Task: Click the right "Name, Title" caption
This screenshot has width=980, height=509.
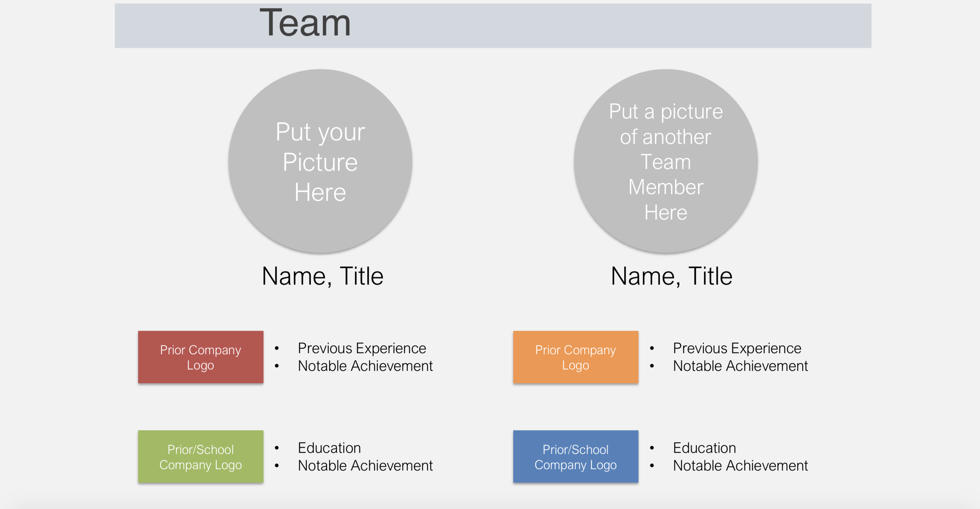Action: 672,276
